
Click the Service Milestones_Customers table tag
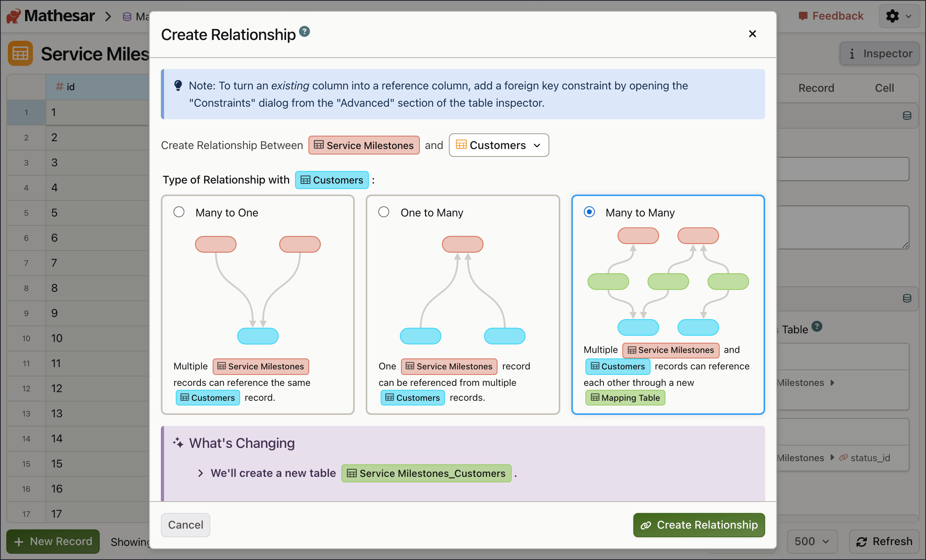pyautogui.click(x=427, y=473)
